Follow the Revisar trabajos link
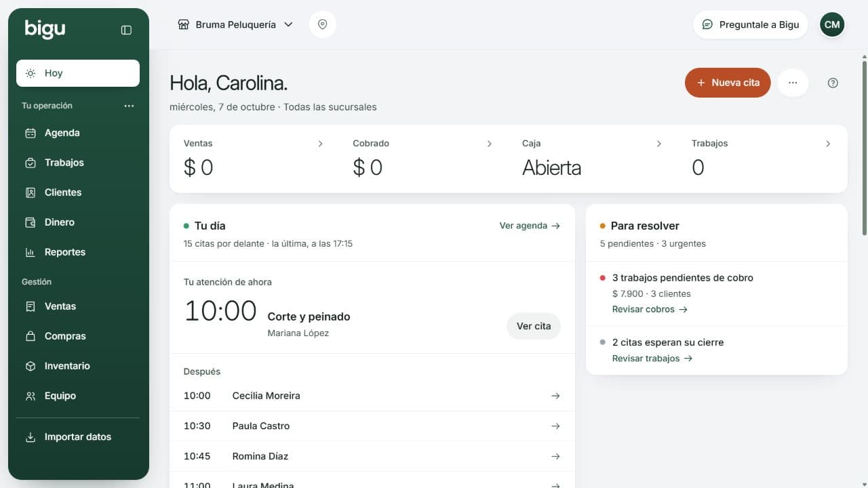This screenshot has width=868, height=488. tap(652, 359)
